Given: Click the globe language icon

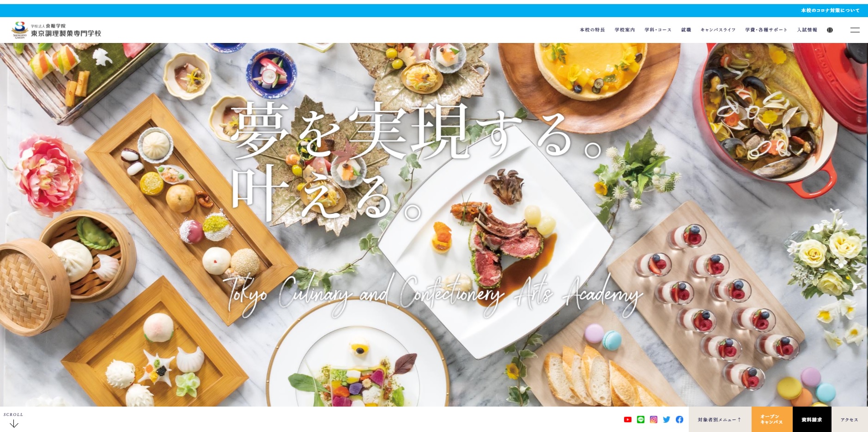Looking at the screenshot, I should [x=830, y=30].
